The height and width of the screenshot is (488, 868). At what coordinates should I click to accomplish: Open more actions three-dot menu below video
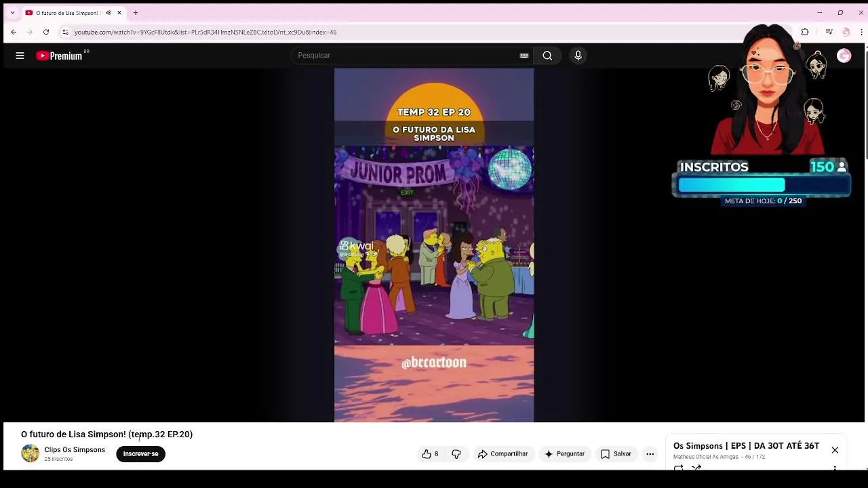click(650, 454)
